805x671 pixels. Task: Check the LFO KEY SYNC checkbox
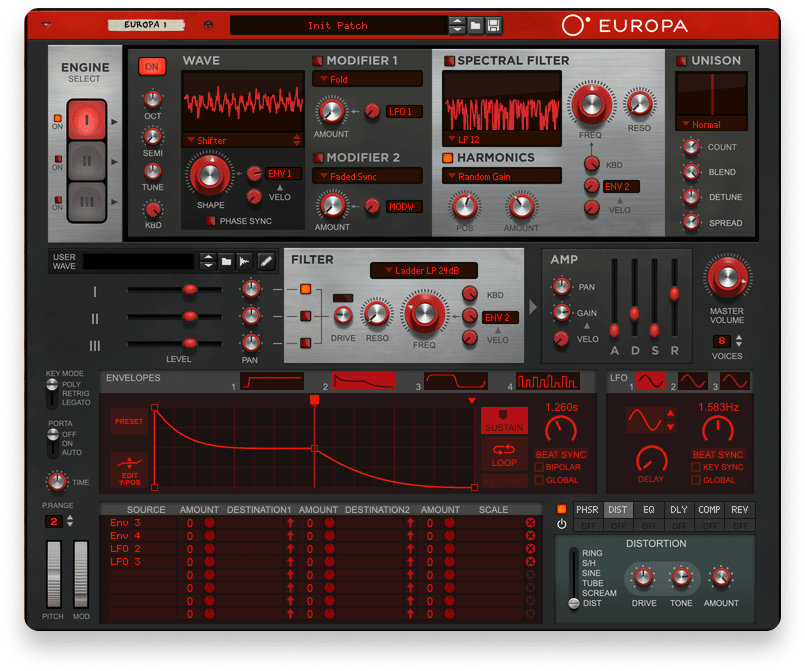(x=696, y=467)
